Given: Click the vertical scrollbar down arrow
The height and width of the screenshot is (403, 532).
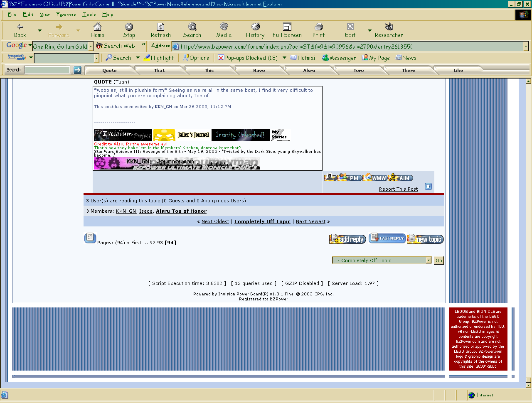Looking at the screenshot, I should [x=528, y=385].
